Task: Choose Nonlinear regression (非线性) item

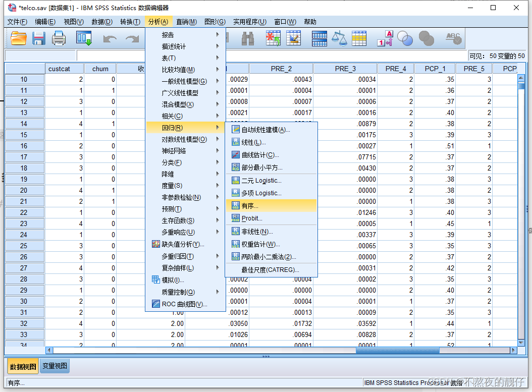Action: [x=271, y=232]
